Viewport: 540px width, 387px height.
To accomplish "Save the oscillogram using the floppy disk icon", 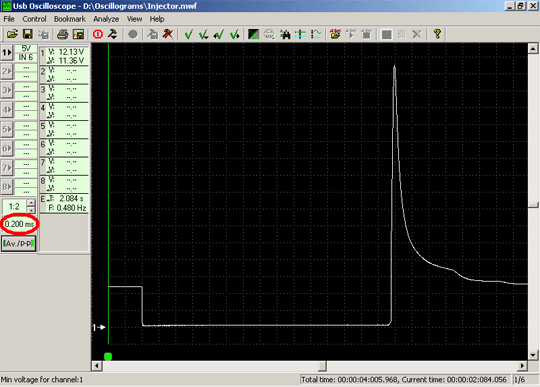I will click(x=28, y=34).
